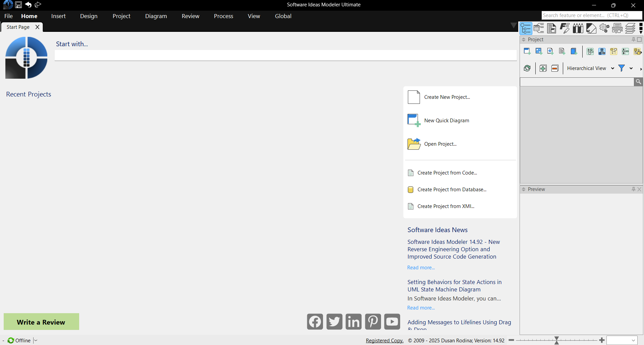The width and height of the screenshot is (644, 345).
Task: Add new document in Project panel
Action: click(x=562, y=51)
